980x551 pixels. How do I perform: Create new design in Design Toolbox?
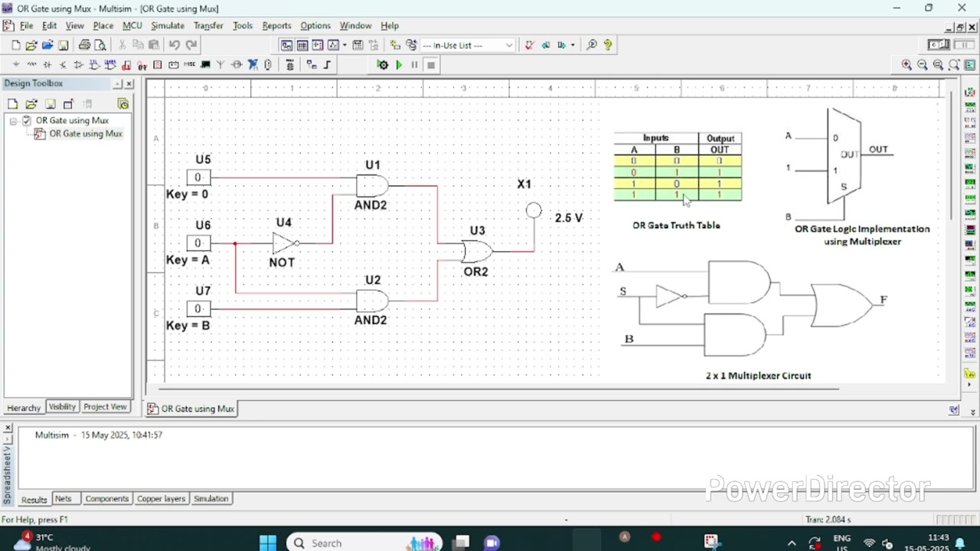[13, 104]
